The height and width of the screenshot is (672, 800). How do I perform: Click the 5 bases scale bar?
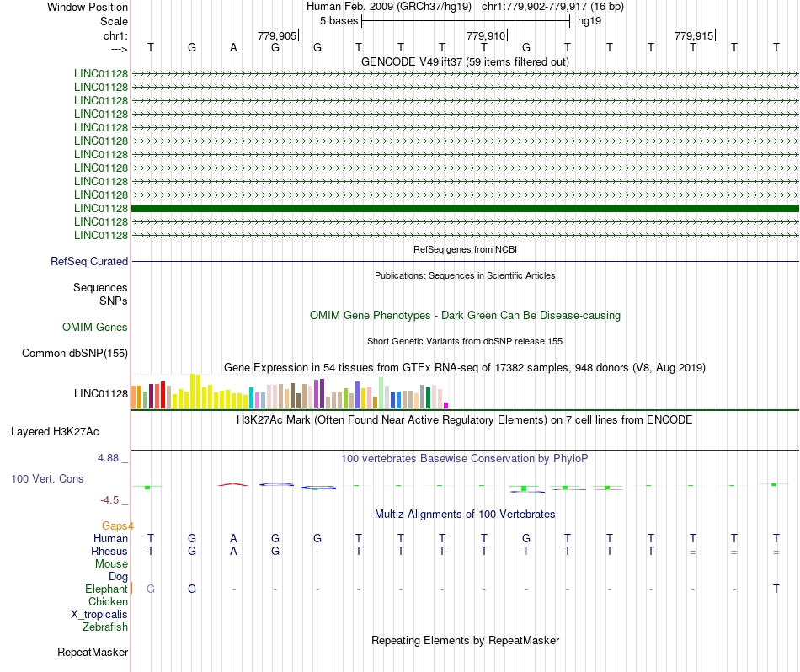[466, 21]
